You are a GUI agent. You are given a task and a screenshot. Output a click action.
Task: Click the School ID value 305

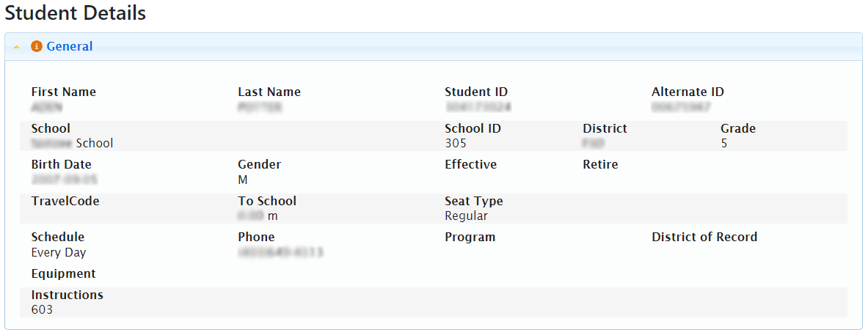[456, 144]
